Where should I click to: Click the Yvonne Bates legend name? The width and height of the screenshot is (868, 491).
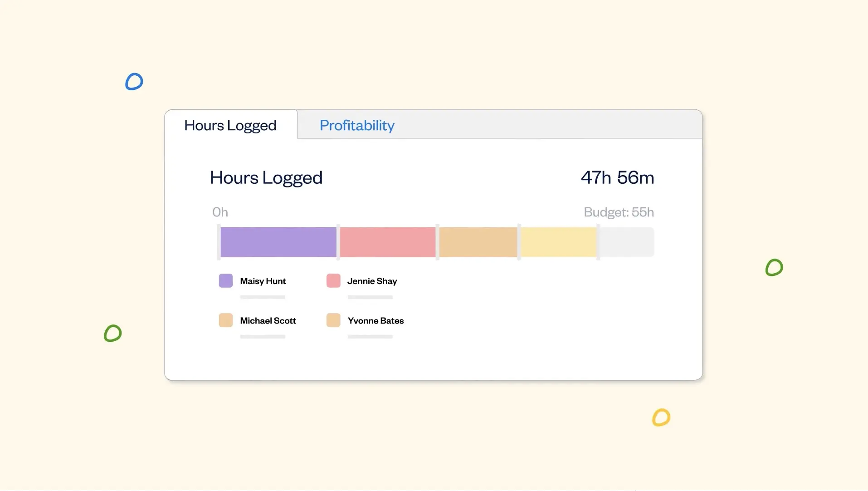pos(375,321)
